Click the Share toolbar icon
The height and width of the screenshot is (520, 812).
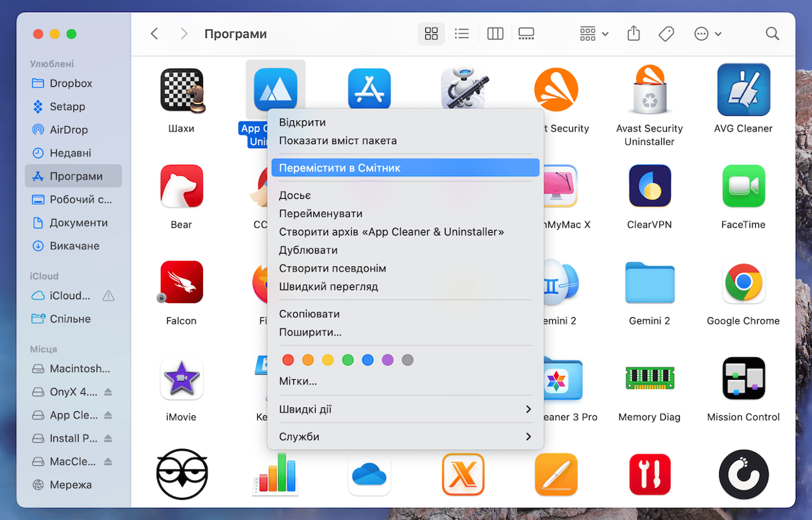pos(634,33)
